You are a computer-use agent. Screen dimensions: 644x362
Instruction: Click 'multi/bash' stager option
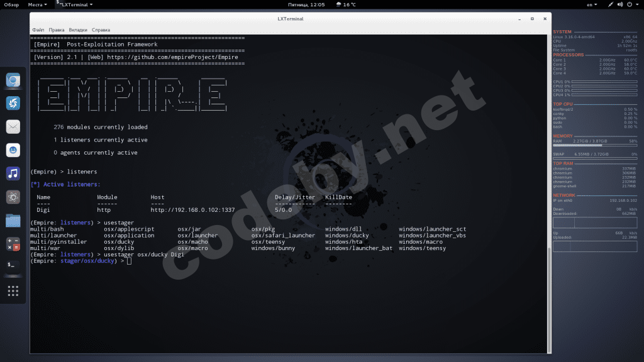47,229
